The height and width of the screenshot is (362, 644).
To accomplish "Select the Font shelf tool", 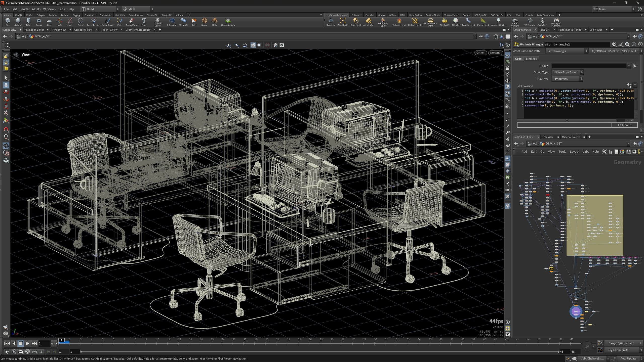I will (144, 22).
